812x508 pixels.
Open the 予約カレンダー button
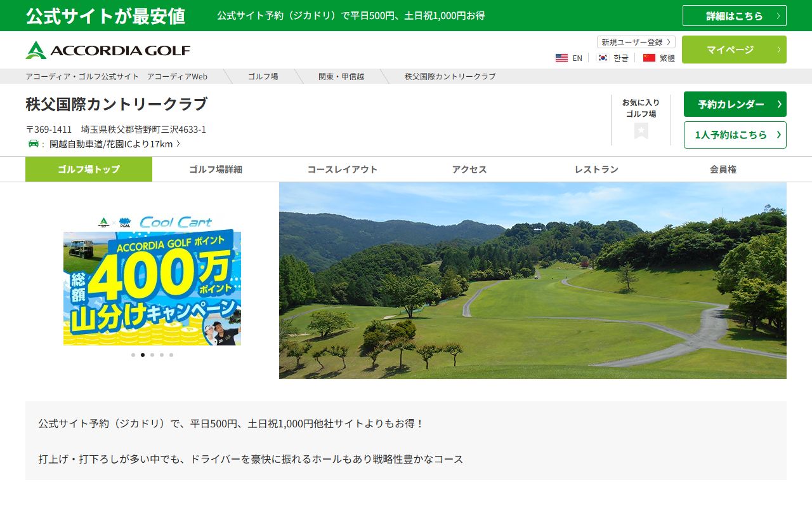(x=735, y=104)
